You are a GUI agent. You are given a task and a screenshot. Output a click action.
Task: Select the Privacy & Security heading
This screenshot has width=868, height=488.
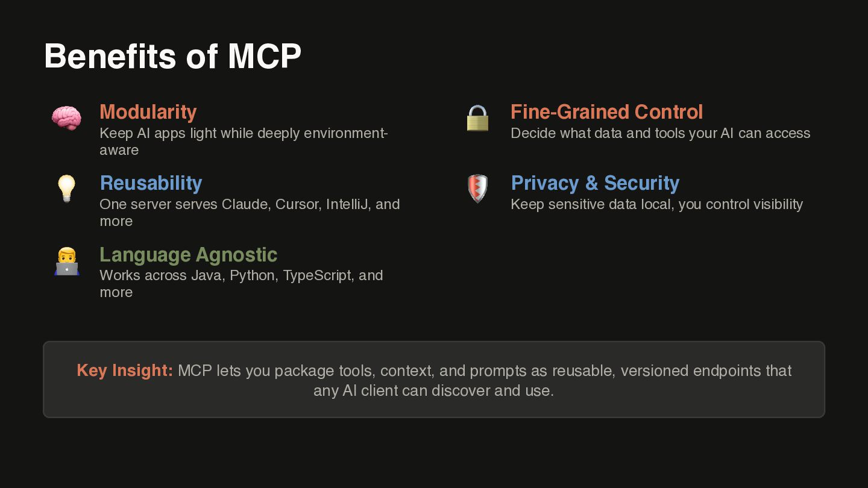pos(595,183)
